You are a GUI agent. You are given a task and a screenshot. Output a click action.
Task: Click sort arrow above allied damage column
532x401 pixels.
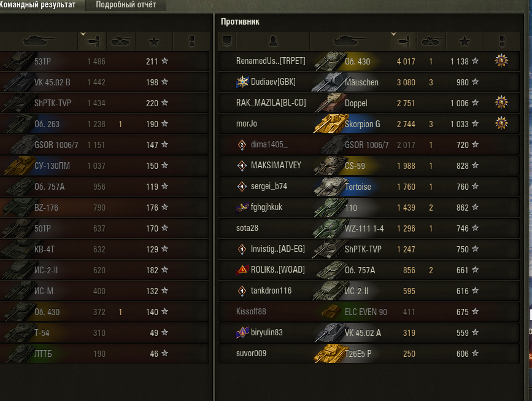click(x=83, y=34)
